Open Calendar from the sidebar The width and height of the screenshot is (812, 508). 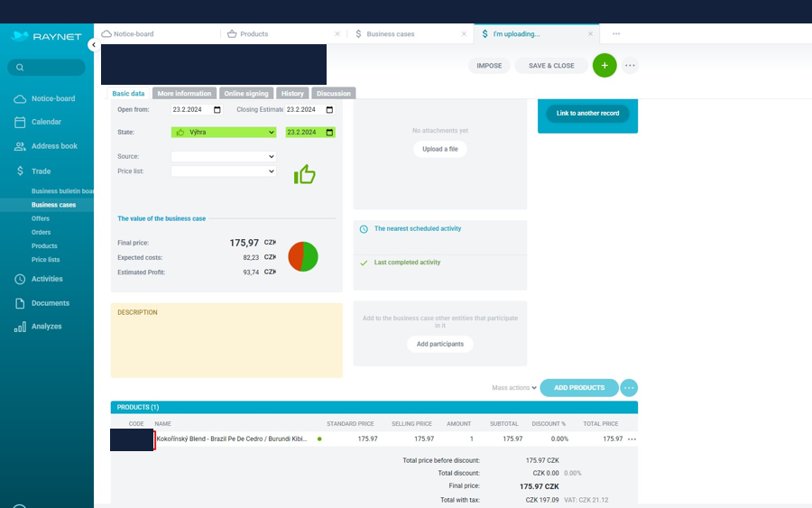tap(47, 122)
